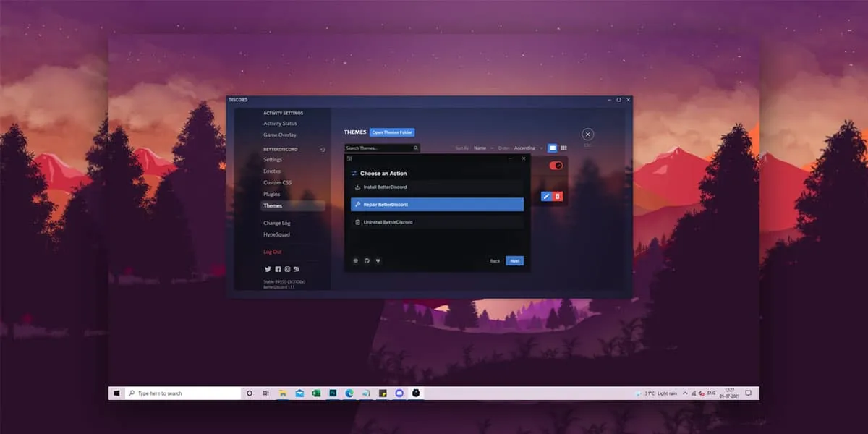Click the Search Themes input field

click(x=378, y=148)
